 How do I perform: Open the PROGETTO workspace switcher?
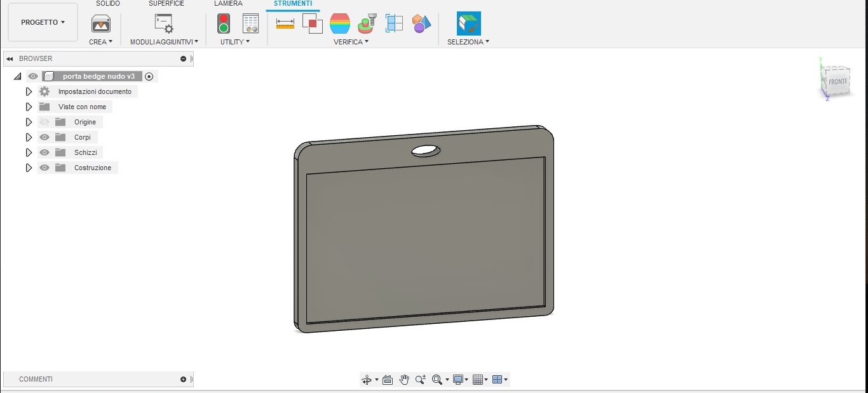[43, 22]
